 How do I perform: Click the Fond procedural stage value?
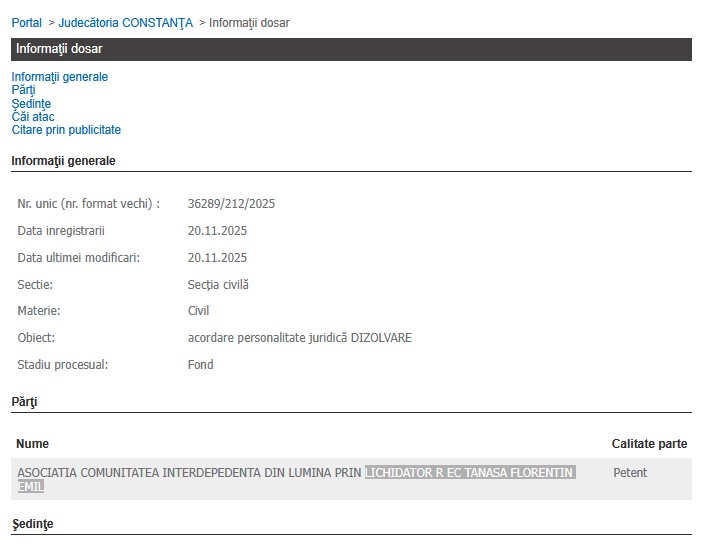pos(200,365)
